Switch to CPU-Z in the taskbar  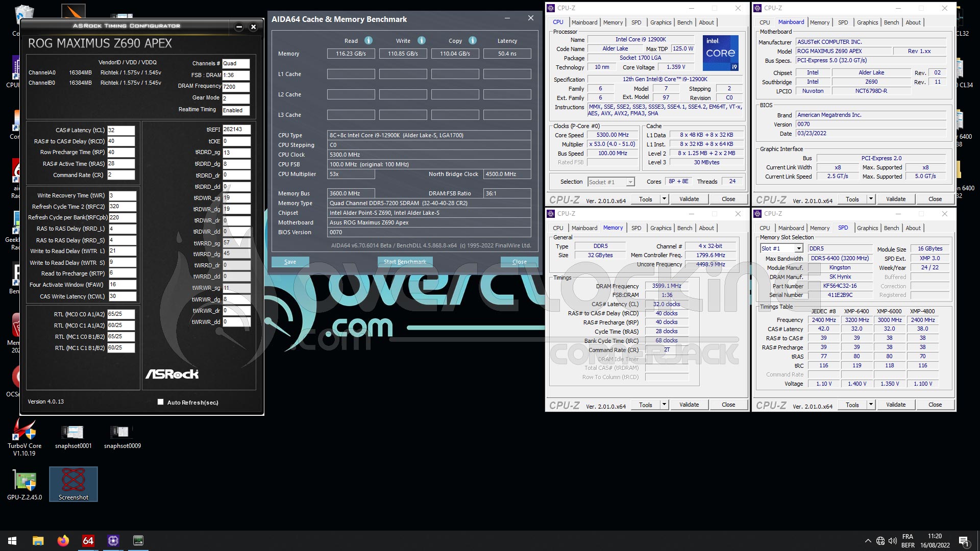click(x=113, y=541)
